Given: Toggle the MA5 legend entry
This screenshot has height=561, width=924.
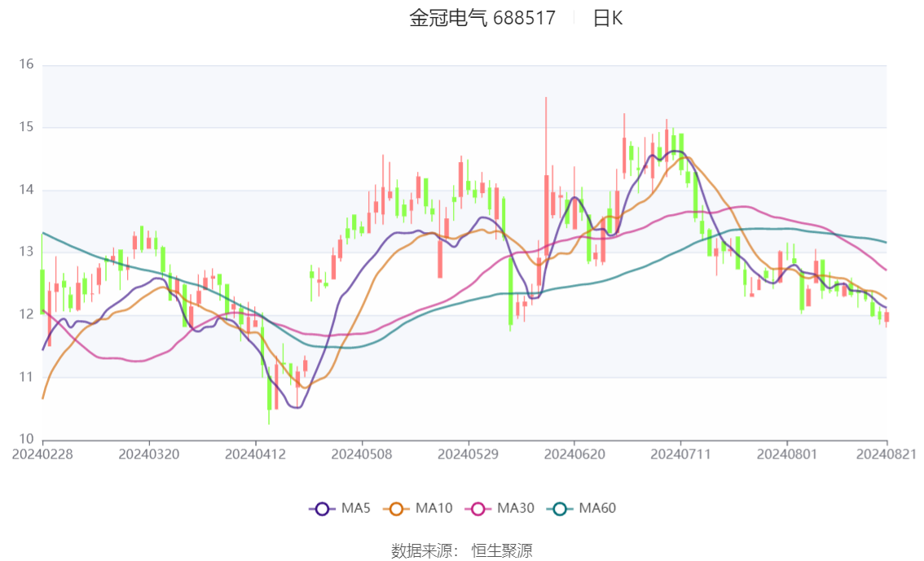Looking at the screenshot, I should point(340,509).
